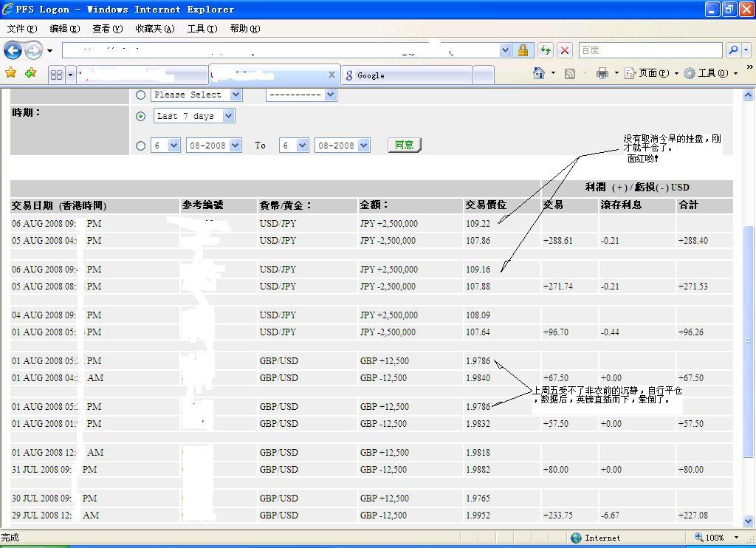Click the red Stop loading icon

pos(565,50)
